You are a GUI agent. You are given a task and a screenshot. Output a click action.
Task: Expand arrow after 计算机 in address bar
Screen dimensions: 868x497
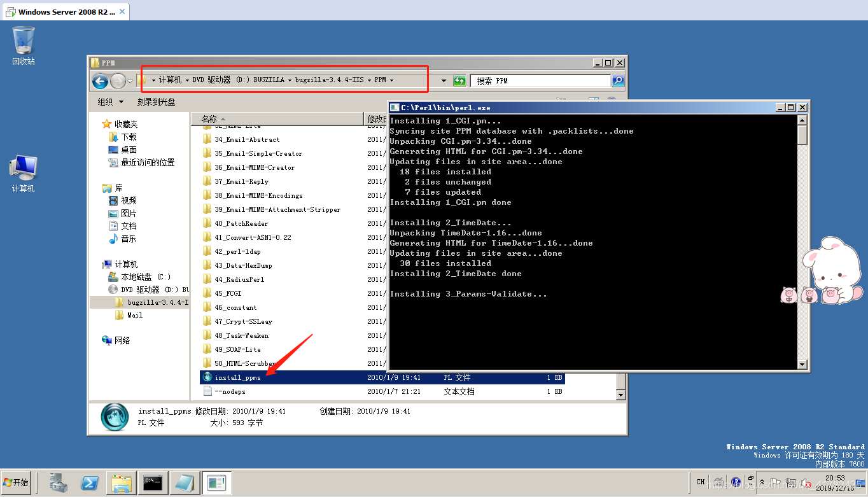coord(187,80)
